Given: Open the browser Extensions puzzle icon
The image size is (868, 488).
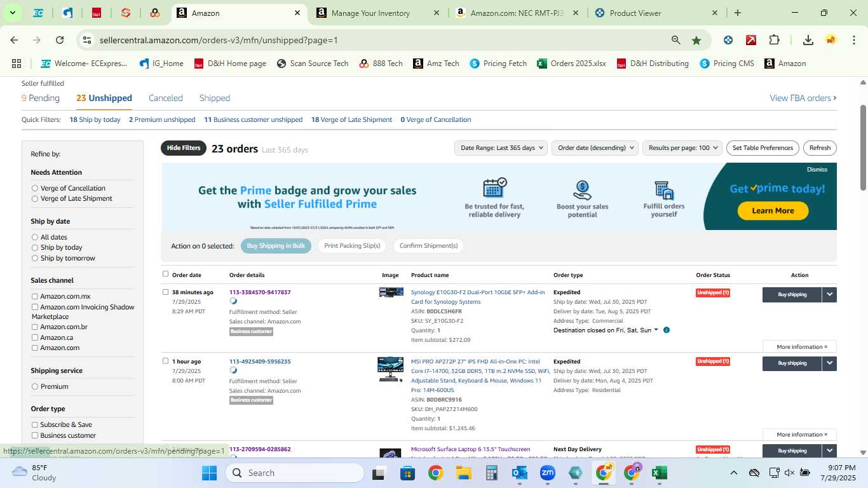Looking at the screenshot, I should pos(774,40).
